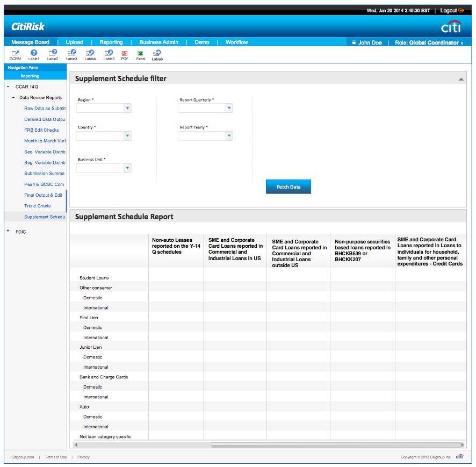Collapse the Data Review Reports node
The image size is (476, 467).
pos(13,97)
